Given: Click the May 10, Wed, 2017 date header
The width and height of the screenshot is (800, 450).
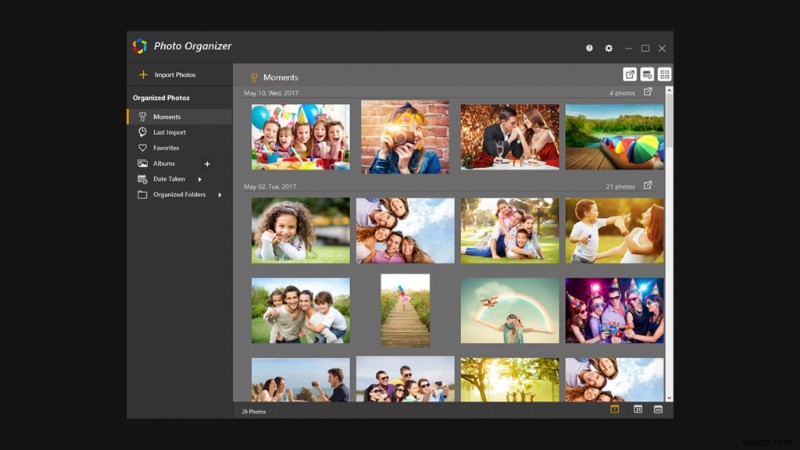Looking at the screenshot, I should pyautogui.click(x=271, y=93).
